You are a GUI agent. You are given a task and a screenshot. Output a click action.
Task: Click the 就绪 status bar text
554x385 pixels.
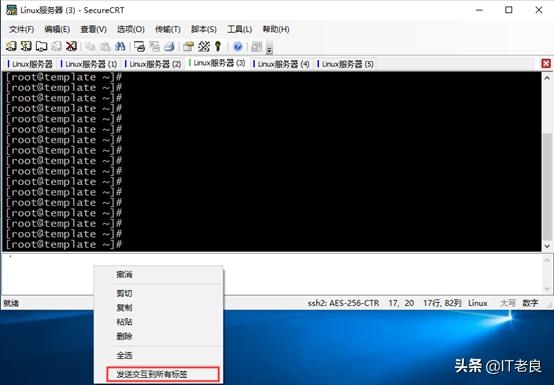click(11, 303)
